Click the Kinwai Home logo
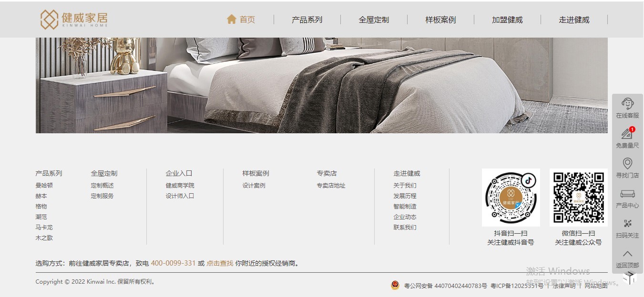 74,20
